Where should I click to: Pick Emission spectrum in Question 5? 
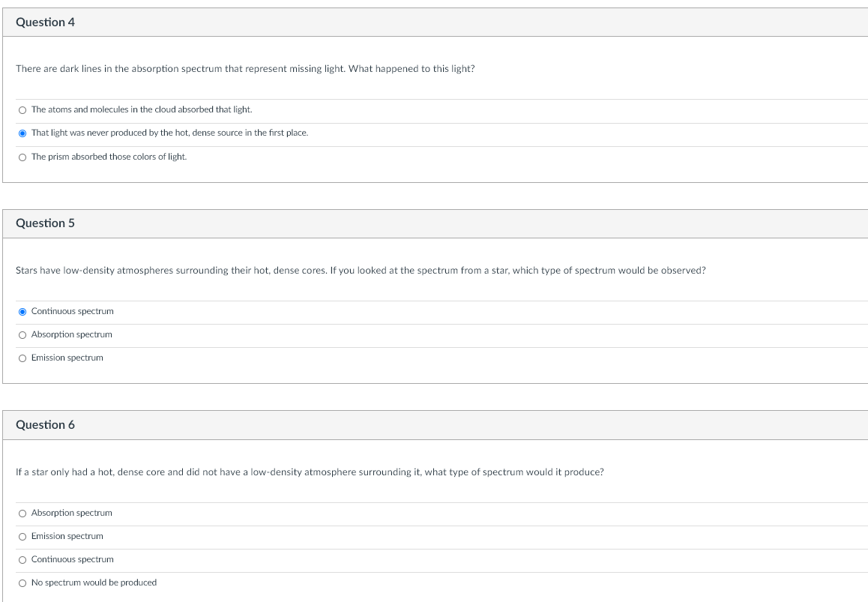click(22, 358)
